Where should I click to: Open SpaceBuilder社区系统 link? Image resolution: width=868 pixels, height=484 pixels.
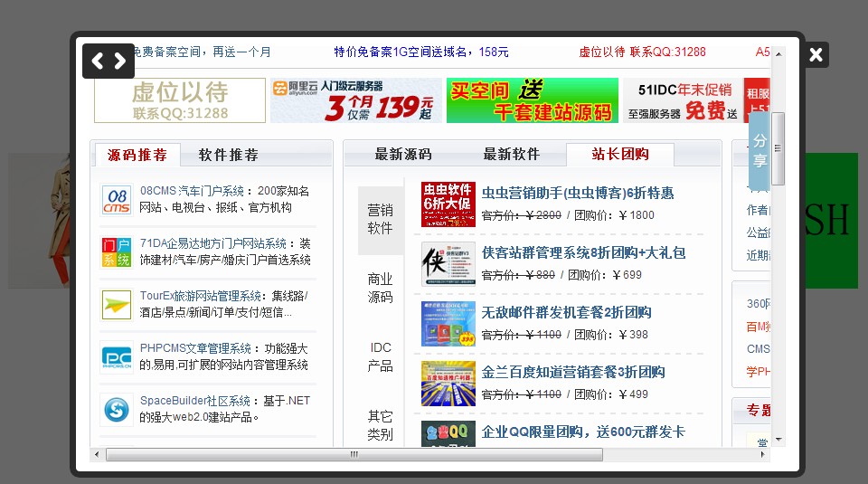195,401
